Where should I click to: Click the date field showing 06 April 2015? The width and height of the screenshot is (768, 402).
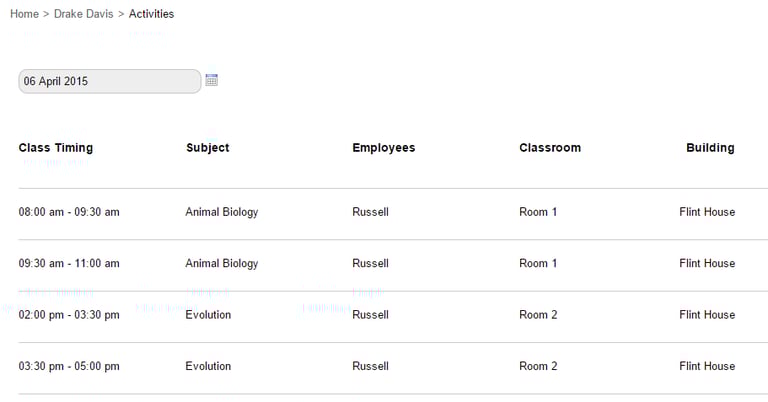coord(109,81)
